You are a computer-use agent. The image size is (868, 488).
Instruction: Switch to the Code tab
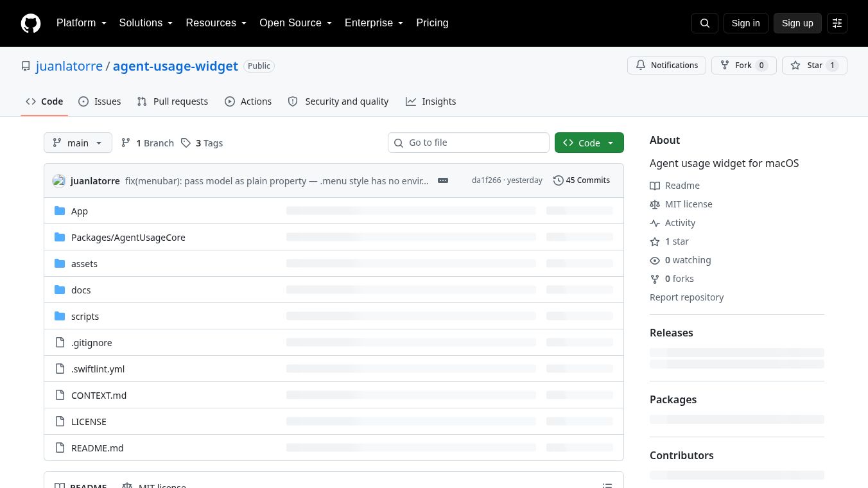[44, 101]
